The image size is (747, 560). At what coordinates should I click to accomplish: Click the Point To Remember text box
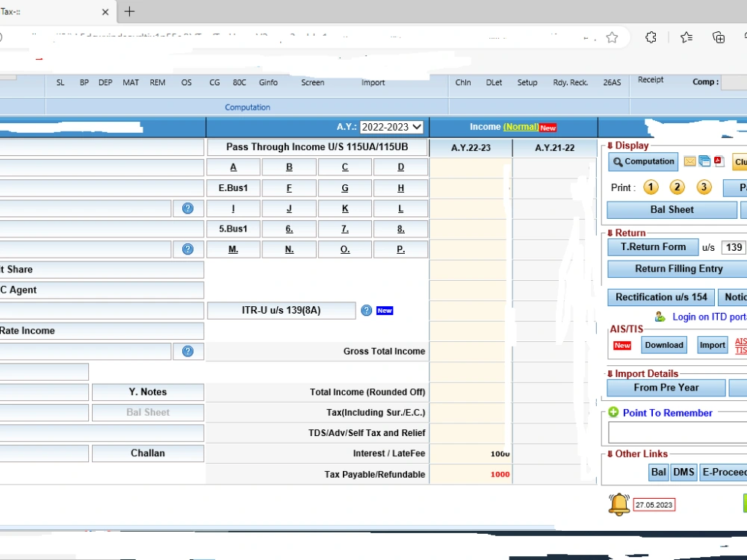click(x=678, y=433)
